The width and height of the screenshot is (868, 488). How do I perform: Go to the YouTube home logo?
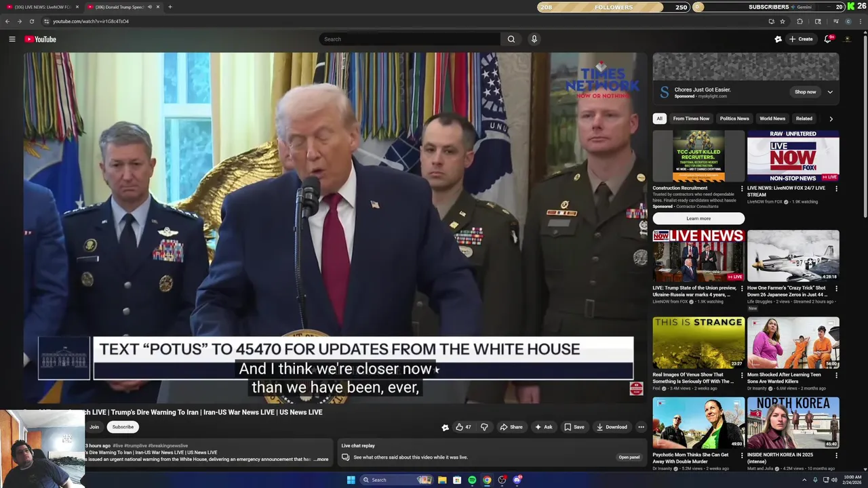pyautogui.click(x=41, y=39)
